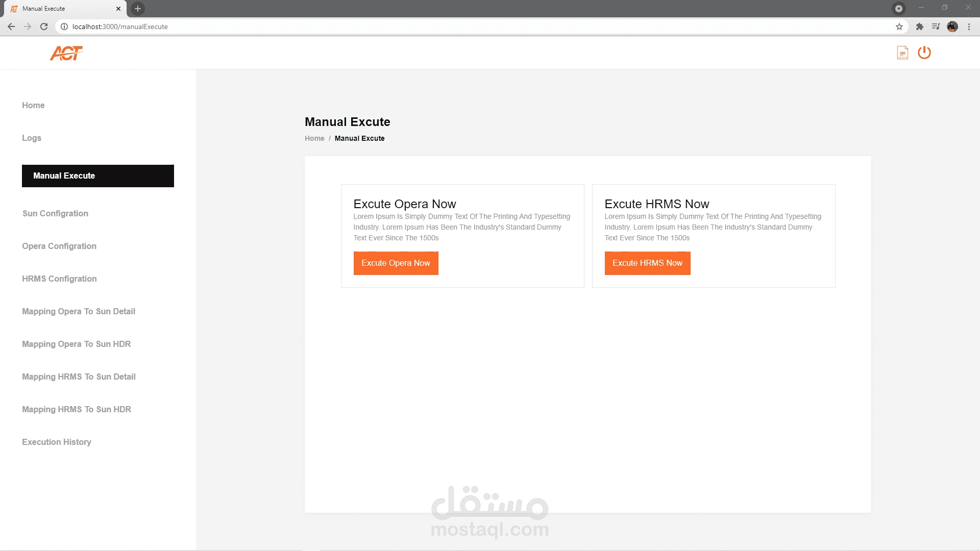Open a new browser tab
Screen dimensions: 980x551
coord(137,9)
